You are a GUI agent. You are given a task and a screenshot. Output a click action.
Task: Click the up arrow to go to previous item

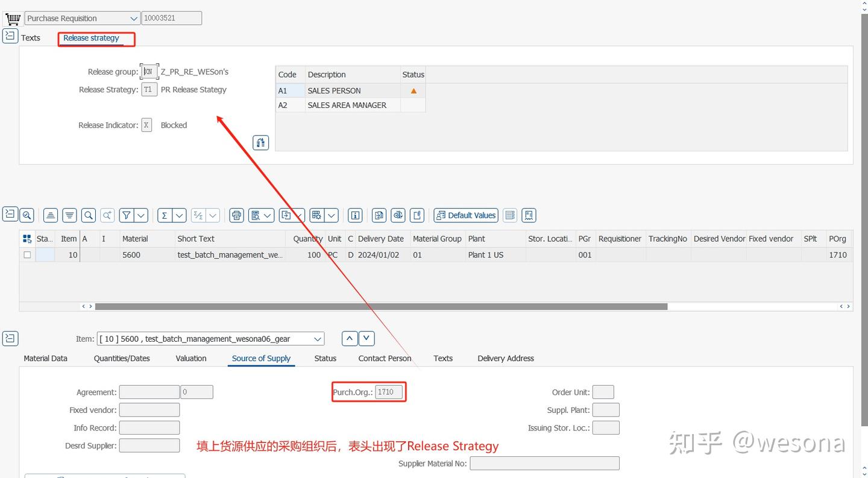click(x=349, y=338)
